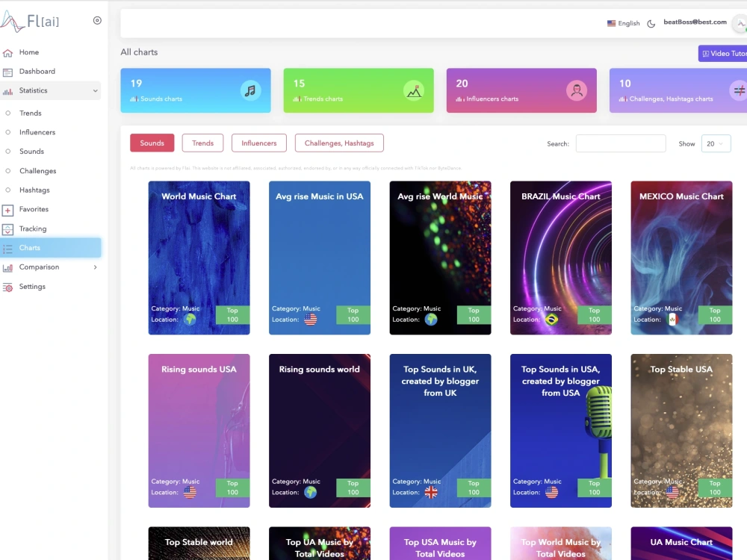Viewport: 747px width, 560px height.
Task: Open the English language selector
Action: [x=624, y=23]
